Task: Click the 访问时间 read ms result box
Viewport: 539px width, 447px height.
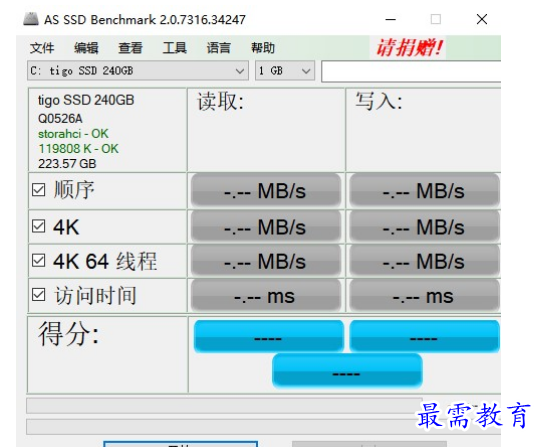Action: click(x=266, y=295)
